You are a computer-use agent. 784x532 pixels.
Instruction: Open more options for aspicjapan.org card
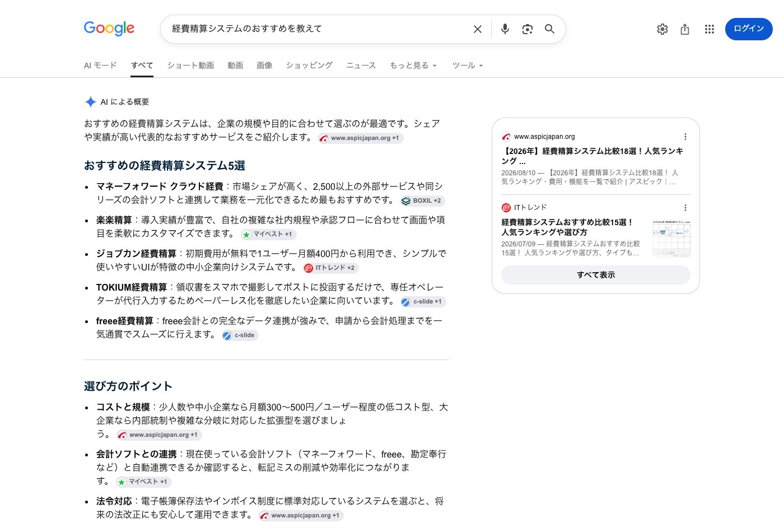coord(685,137)
